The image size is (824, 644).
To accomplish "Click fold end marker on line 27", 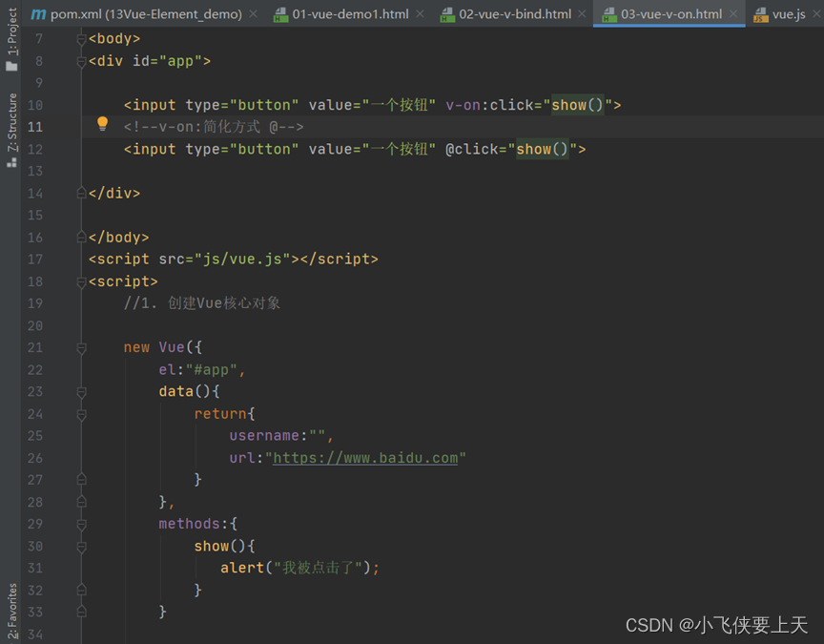I will click(81, 480).
